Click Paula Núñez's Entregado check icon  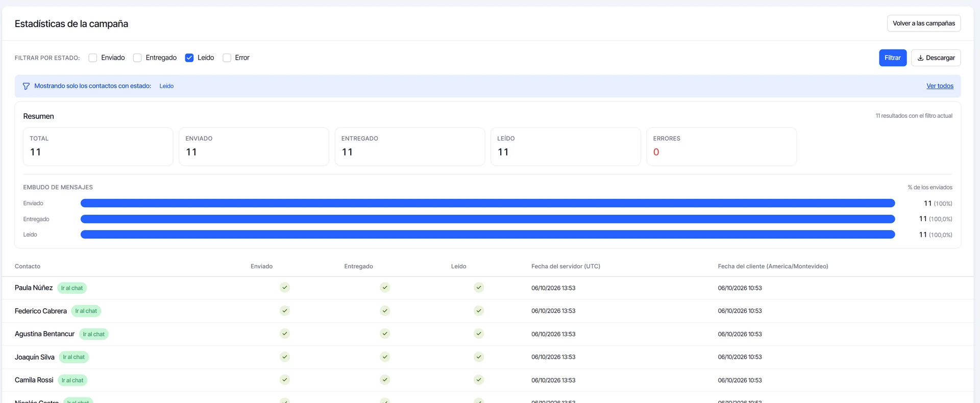(385, 288)
